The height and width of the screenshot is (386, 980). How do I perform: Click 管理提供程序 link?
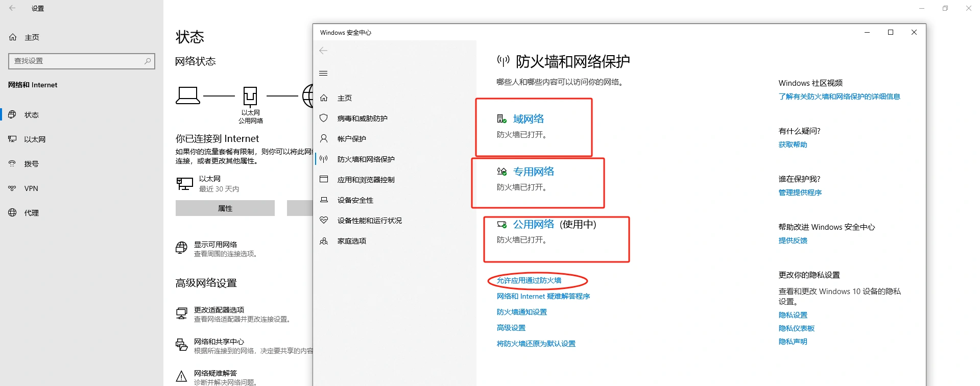pyautogui.click(x=800, y=192)
